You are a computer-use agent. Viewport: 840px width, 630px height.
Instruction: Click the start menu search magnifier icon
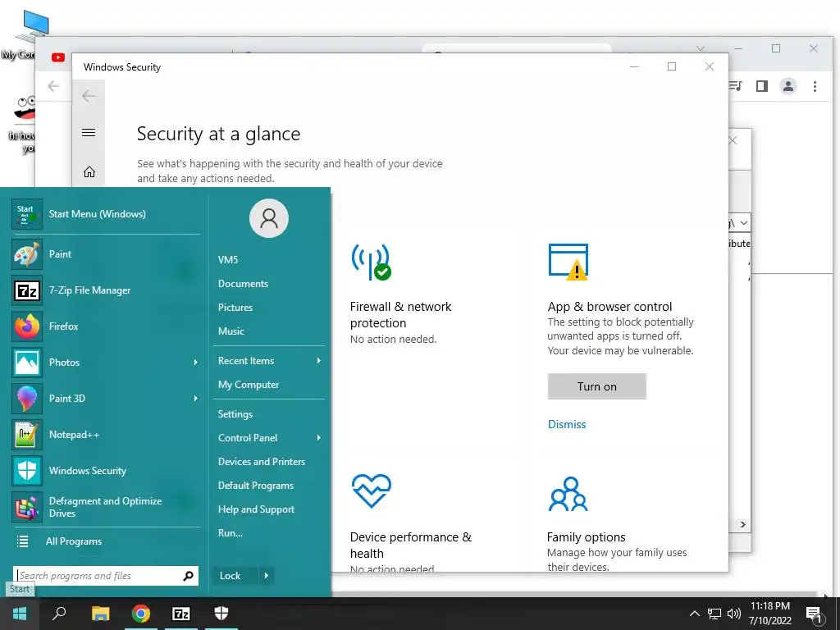click(x=188, y=576)
